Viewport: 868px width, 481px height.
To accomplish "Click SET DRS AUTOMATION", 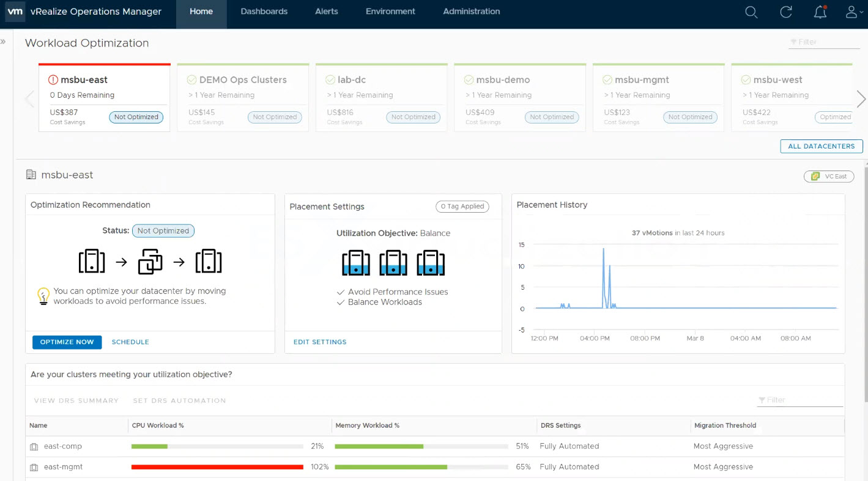I will point(179,401).
